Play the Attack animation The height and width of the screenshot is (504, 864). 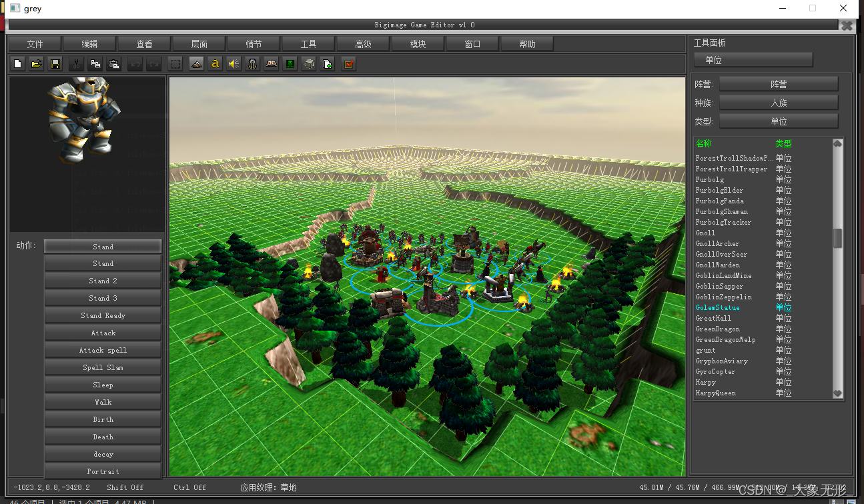point(103,333)
